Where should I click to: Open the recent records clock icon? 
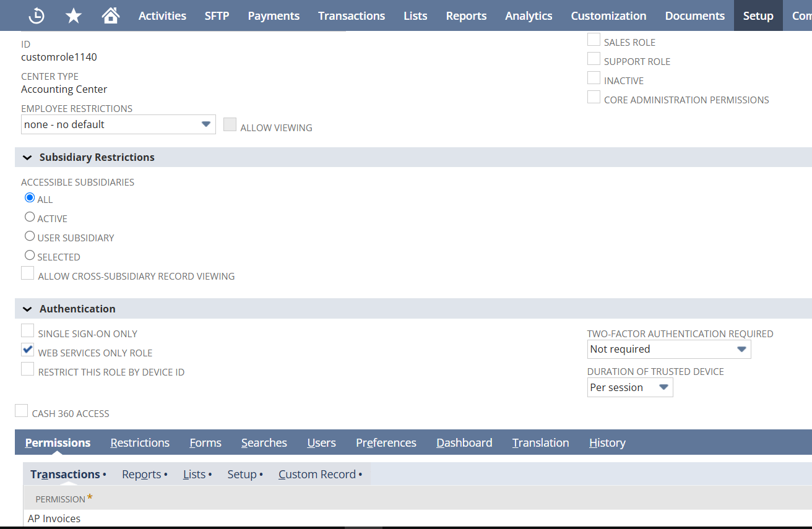[37, 15]
